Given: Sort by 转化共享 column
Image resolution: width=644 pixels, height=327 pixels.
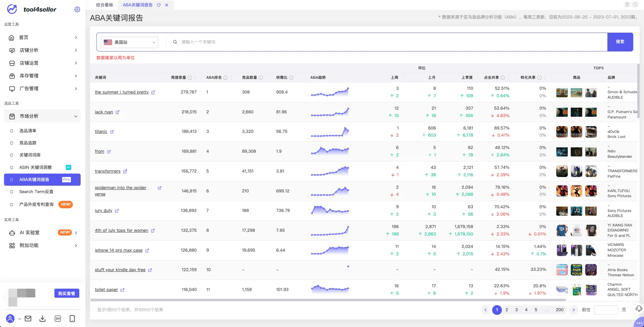Looking at the screenshot, I should click(x=545, y=78).
